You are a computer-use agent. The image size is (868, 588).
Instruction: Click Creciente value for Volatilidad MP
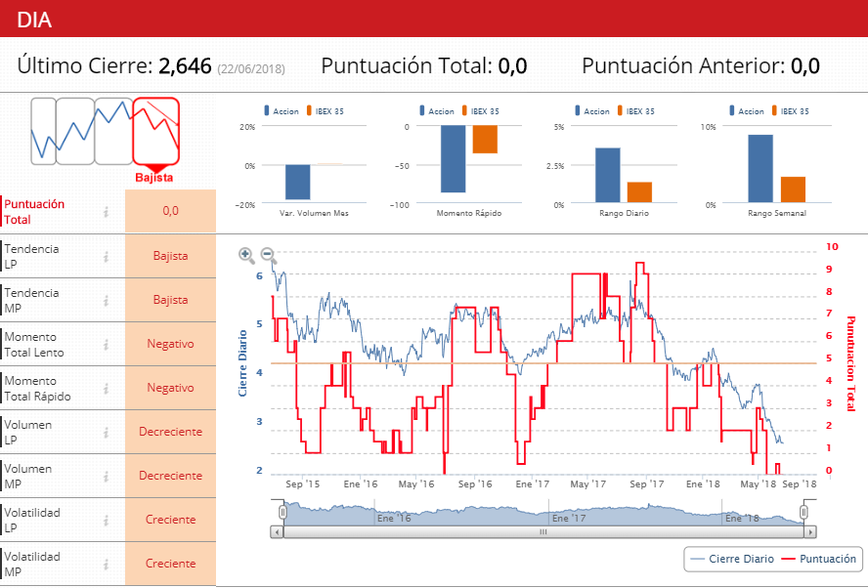tap(170, 564)
